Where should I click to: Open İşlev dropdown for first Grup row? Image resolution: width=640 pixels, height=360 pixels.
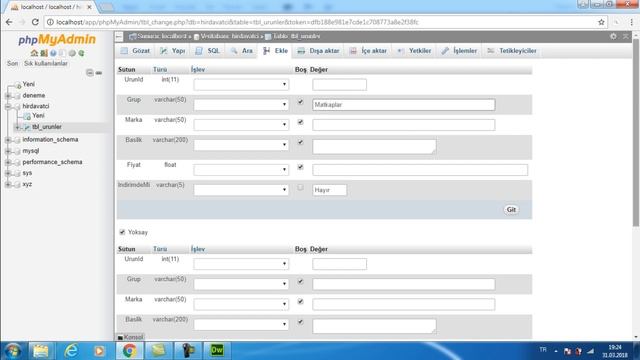[x=241, y=104]
